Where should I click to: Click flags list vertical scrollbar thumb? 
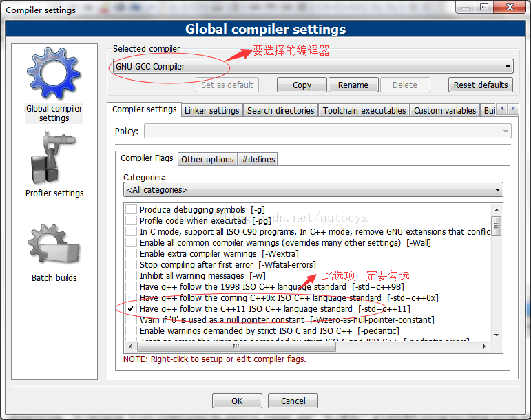(x=497, y=226)
